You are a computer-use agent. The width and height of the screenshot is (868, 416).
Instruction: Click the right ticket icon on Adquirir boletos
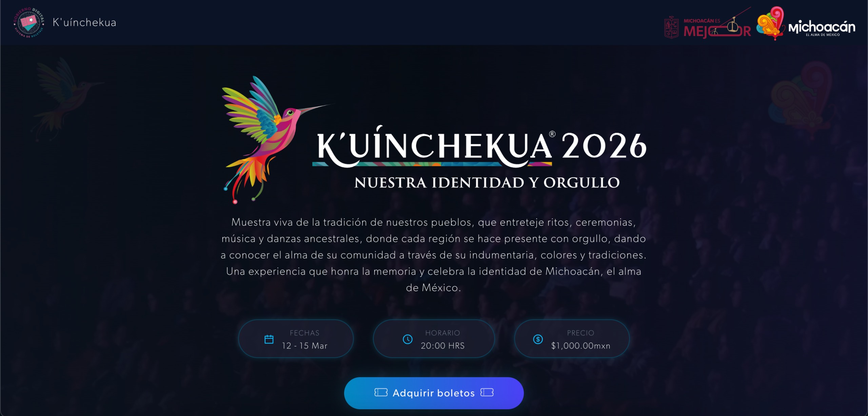[487, 393]
